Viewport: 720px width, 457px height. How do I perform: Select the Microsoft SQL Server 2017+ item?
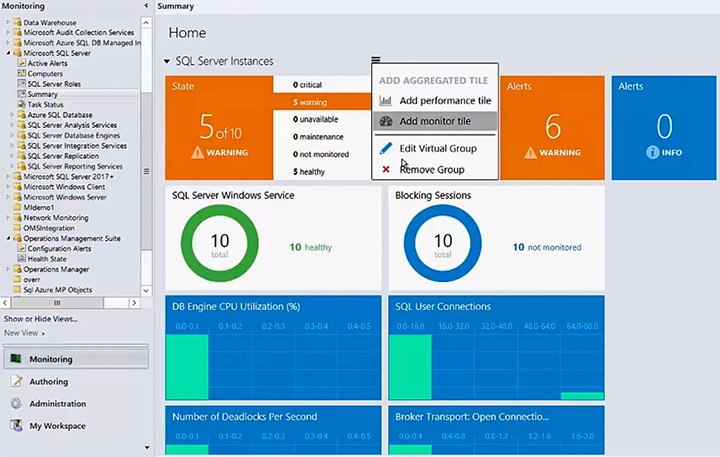coord(68,176)
